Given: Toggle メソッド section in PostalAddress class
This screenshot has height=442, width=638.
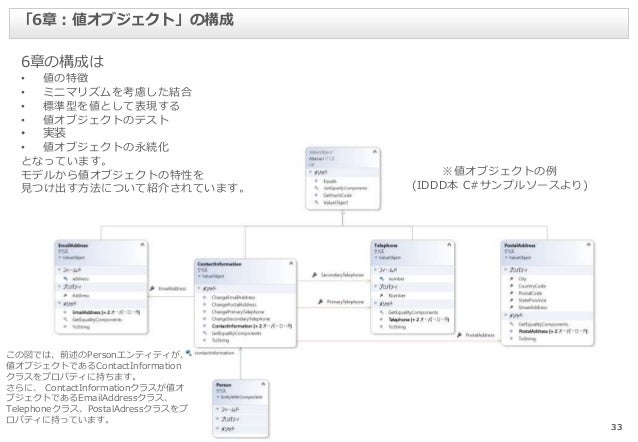Looking at the screenshot, I should (x=506, y=315).
